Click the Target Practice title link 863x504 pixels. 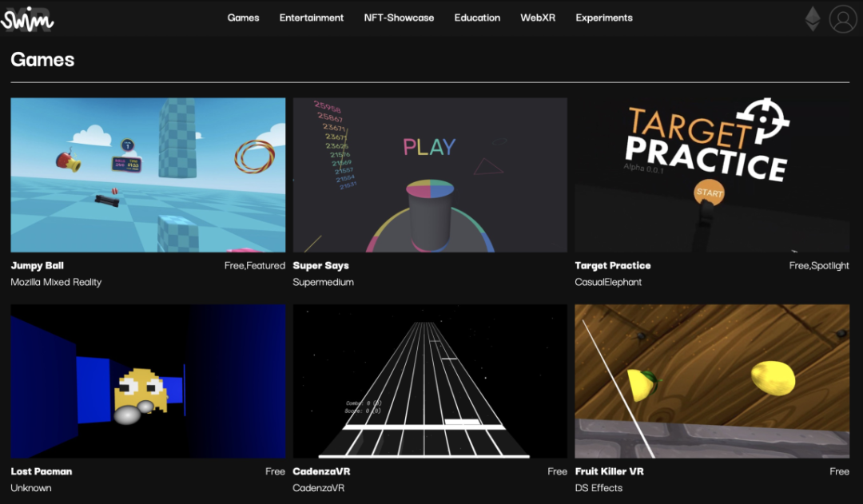click(x=613, y=265)
